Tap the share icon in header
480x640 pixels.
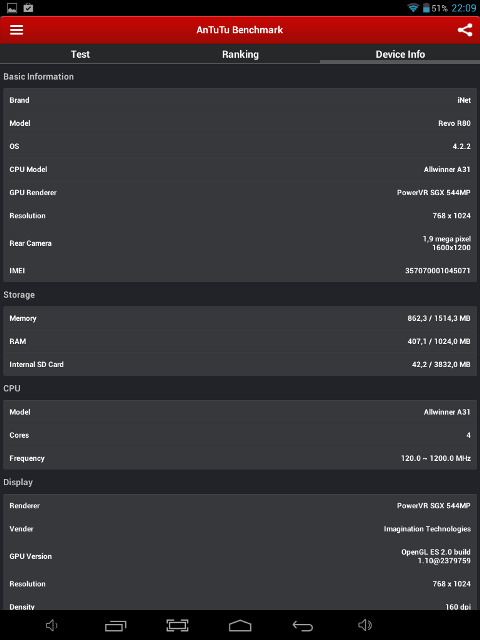(464, 30)
